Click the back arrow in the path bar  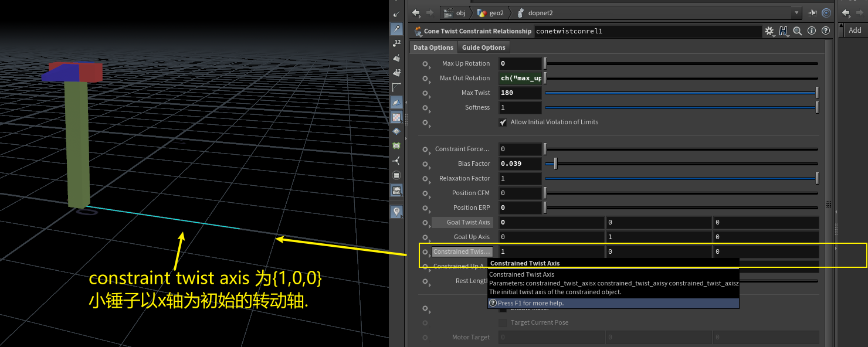pyautogui.click(x=416, y=13)
